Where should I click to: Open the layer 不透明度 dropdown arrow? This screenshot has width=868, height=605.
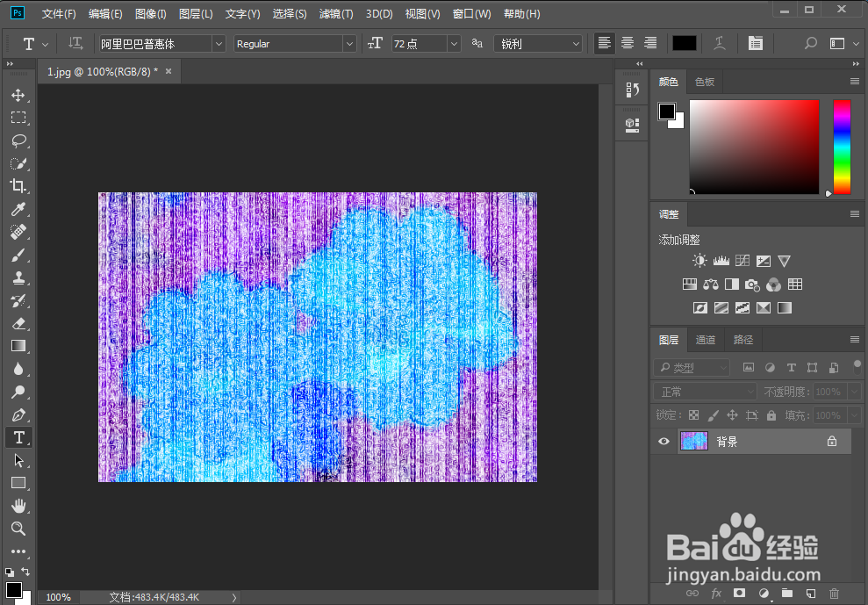point(854,392)
